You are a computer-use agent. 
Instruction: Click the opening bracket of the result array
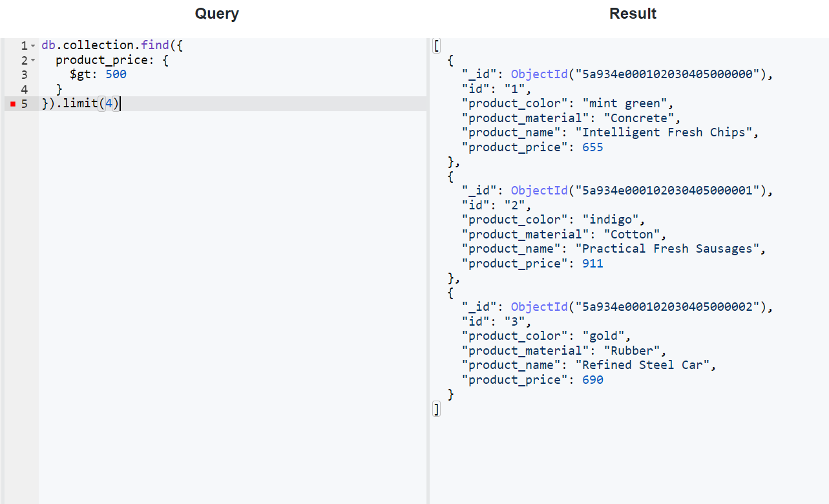tap(436, 45)
